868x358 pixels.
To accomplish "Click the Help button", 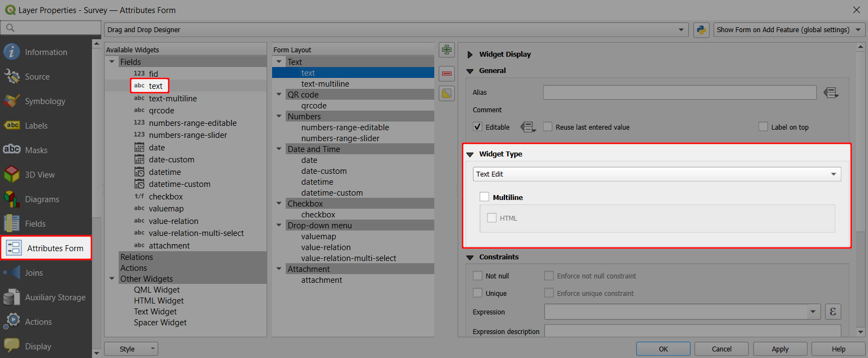I will click(839, 349).
